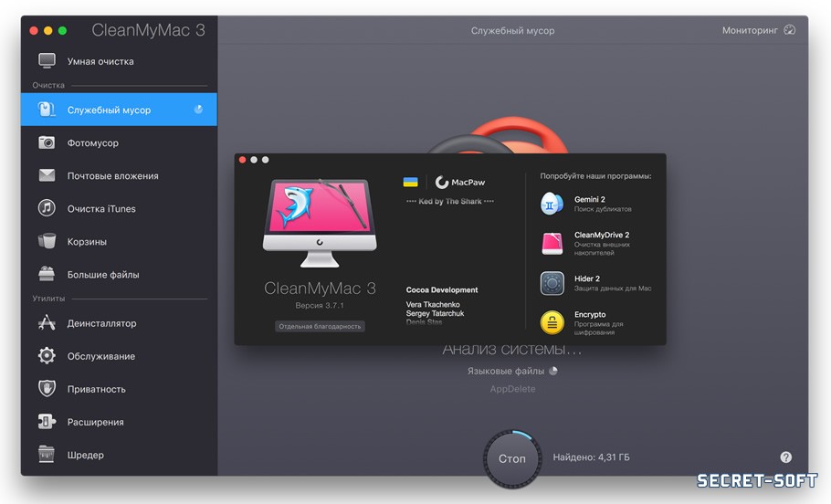Click the scan progress pie in Служебный мусор row
831x504 pixels.
click(x=198, y=110)
